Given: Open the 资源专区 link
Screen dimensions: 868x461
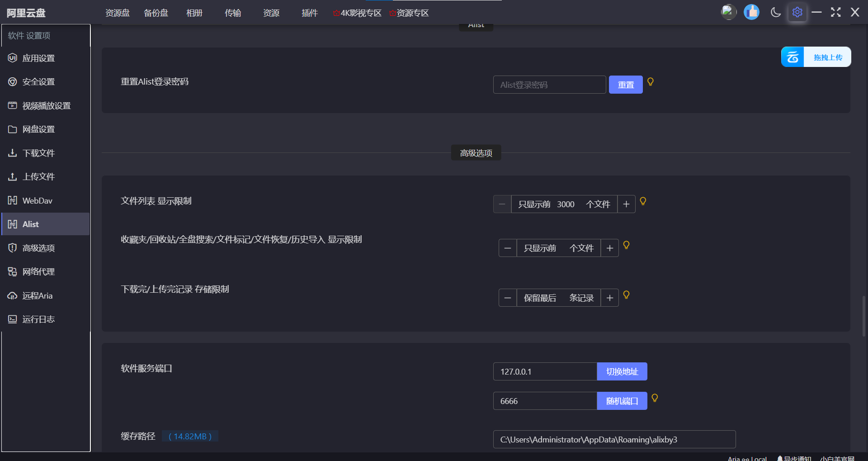Looking at the screenshot, I should point(409,13).
